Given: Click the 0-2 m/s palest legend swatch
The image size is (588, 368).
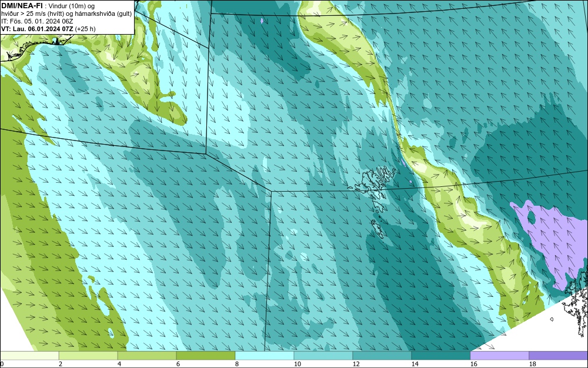Looking at the screenshot, I should point(29,356).
